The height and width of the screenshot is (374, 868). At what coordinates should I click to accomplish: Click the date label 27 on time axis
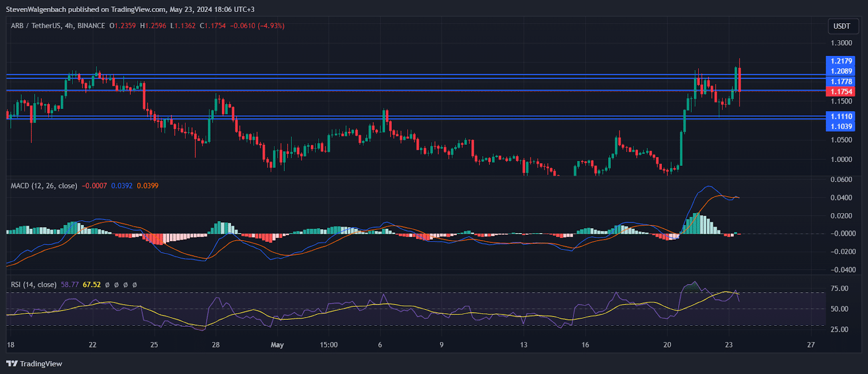[x=811, y=345]
